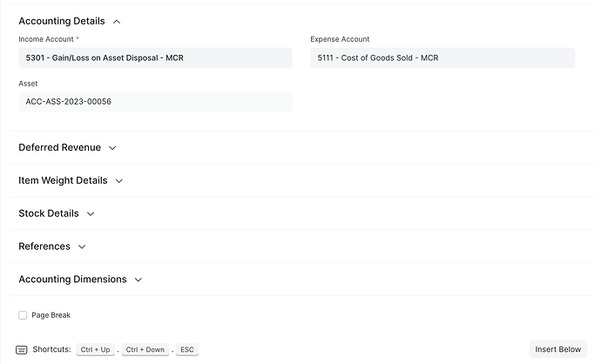Collapse the Accounting Details section heading
This screenshot has height=364, width=601.
pos(61,21)
